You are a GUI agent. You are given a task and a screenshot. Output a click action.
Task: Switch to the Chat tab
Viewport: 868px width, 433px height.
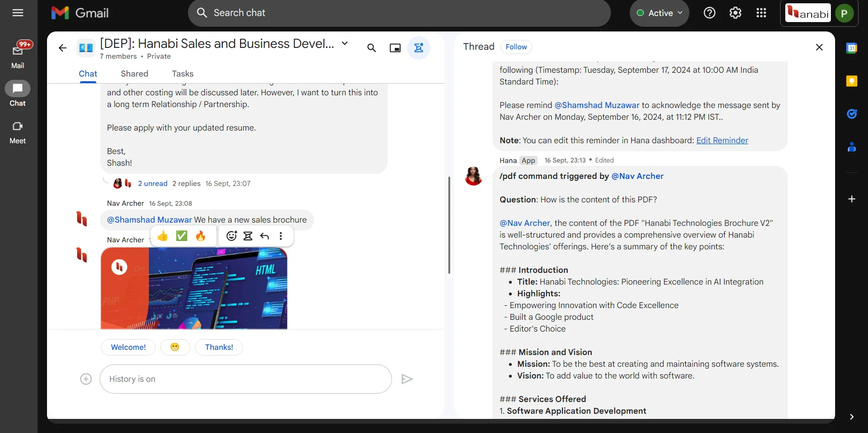88,74
